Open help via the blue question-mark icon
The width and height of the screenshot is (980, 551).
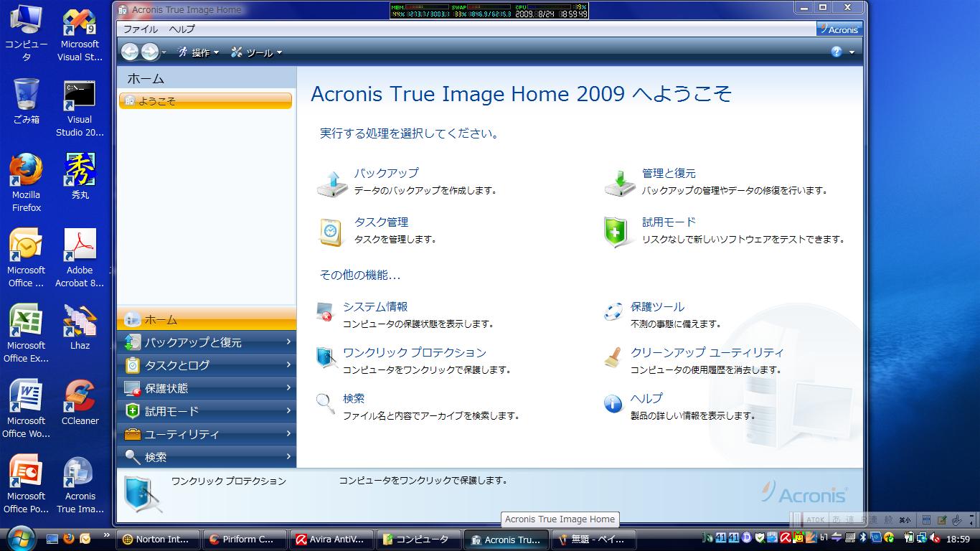[x=837, y=52]
